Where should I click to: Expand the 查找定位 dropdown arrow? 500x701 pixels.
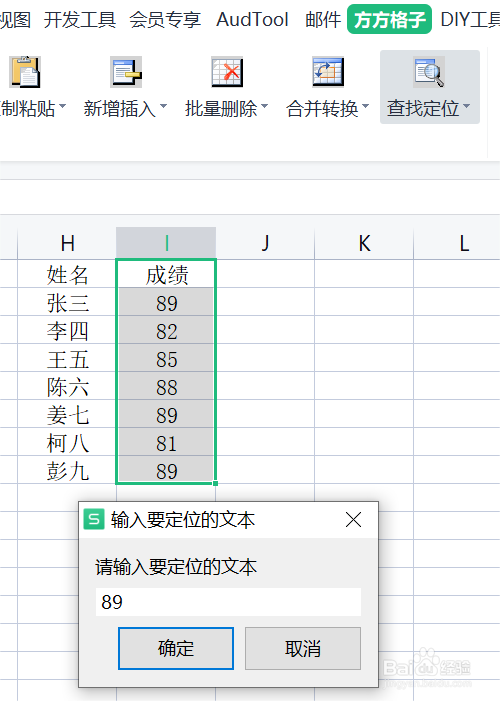click(x=467, y=106)
